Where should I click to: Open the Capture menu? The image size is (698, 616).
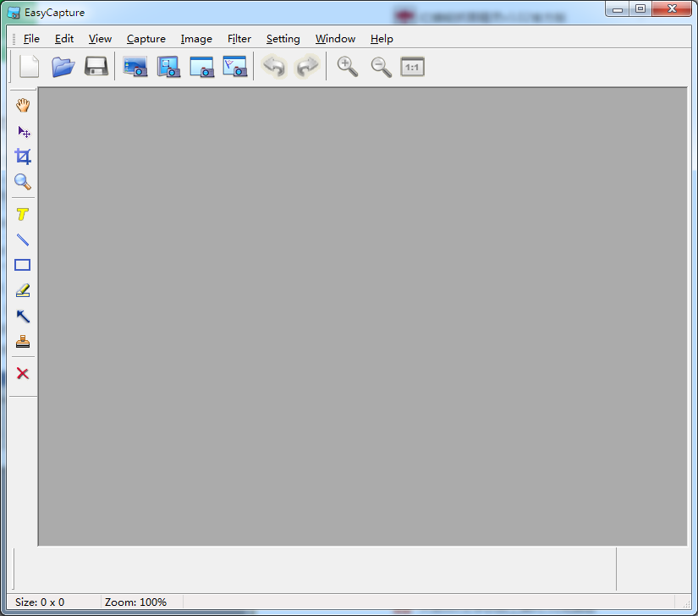tap(146, 39)
